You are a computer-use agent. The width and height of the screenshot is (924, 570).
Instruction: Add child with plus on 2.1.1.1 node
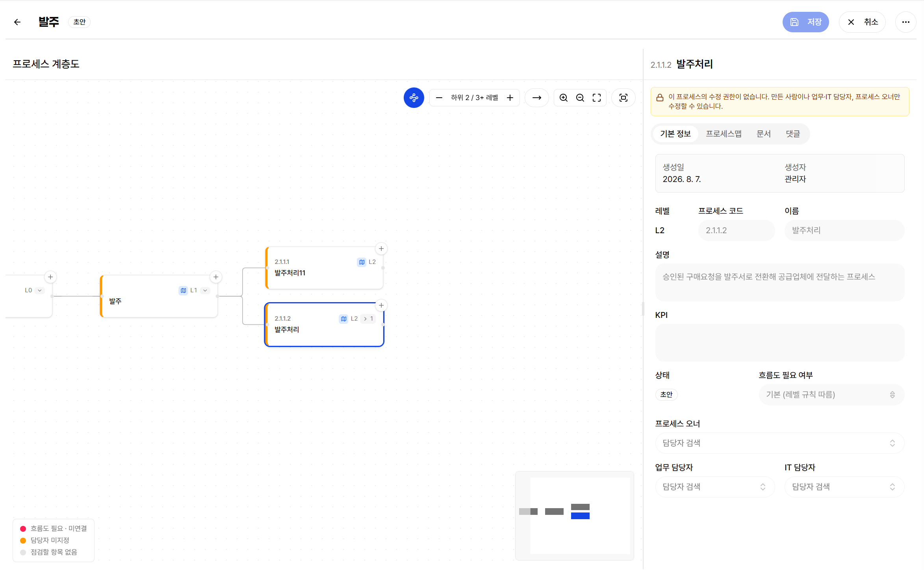(381, 249)
